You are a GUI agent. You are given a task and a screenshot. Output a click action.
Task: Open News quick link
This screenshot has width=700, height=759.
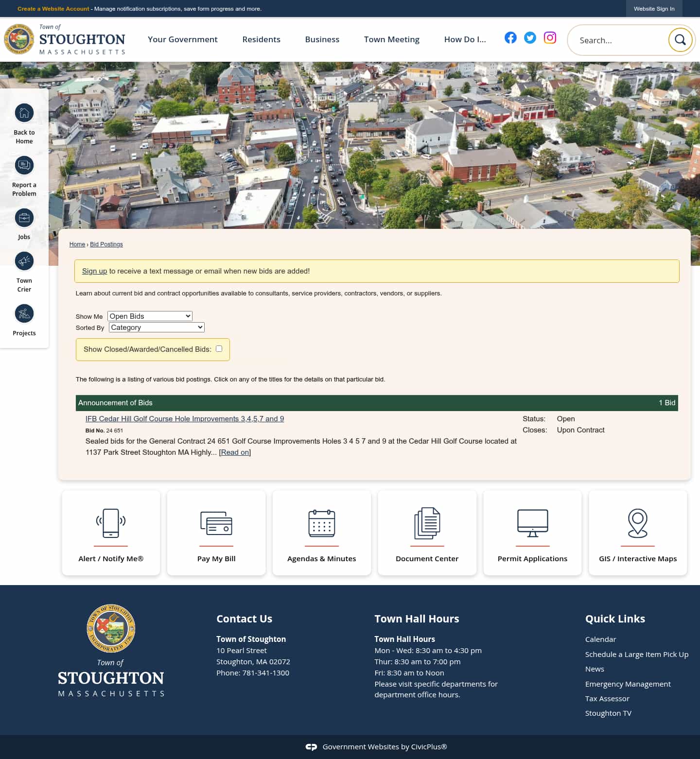(x=595, y=669)
